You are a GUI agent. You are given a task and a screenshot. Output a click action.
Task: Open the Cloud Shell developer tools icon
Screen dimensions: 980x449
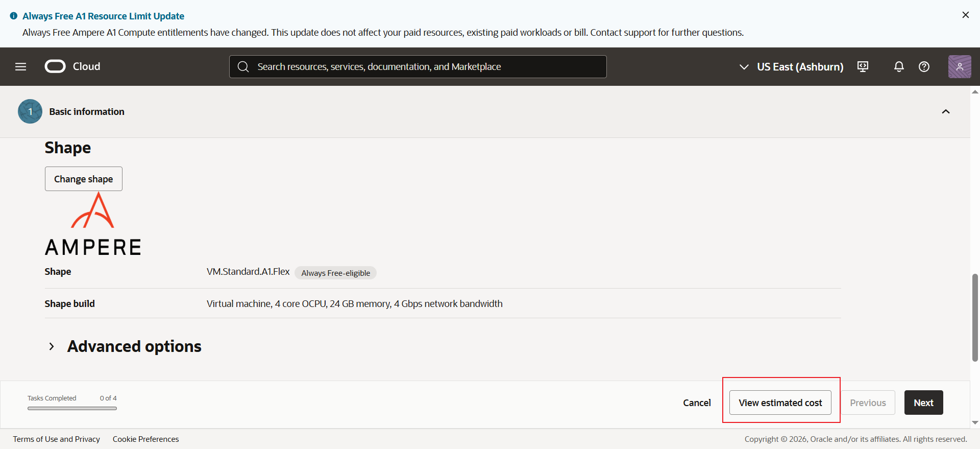point(863,66)
